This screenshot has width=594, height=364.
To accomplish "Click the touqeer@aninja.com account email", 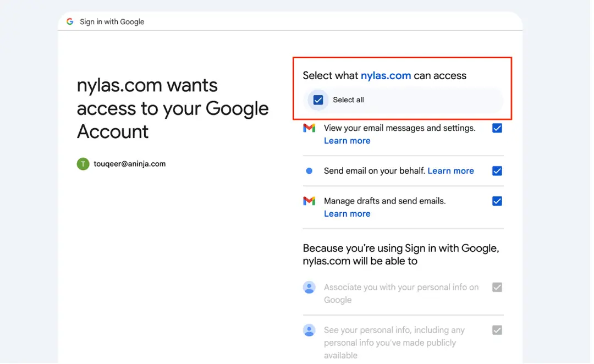I will (x=129, y=164).
